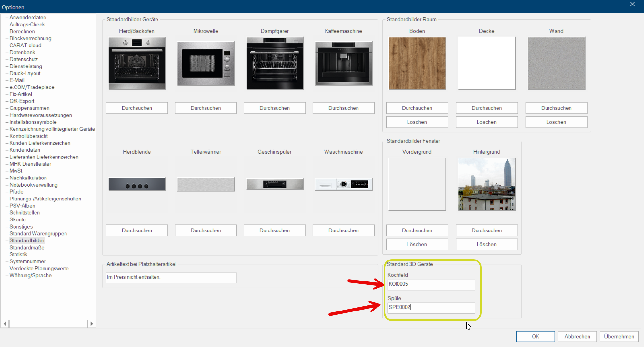Select Blockverrechnung tree entry
This screenshot has width=644, height=347.
[x=30, y=38]
